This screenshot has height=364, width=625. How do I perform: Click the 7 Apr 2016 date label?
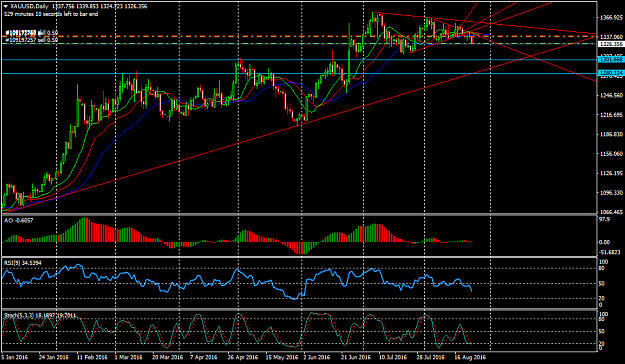click(204, 357)
